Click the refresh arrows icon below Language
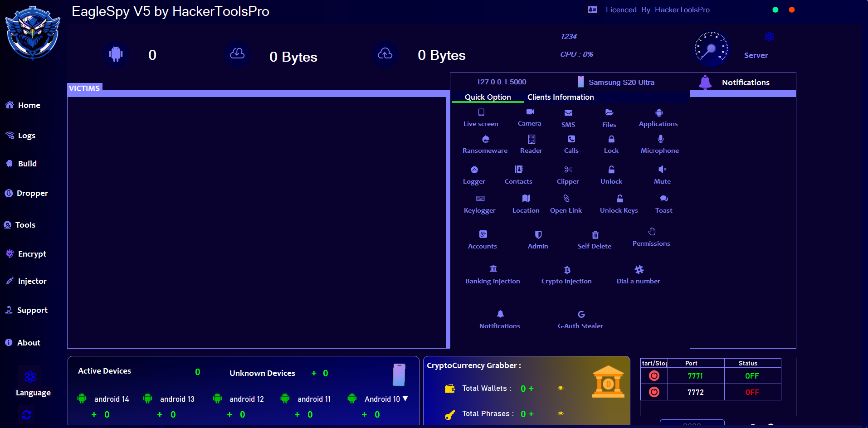868x428 pixels. tap(27, 414)
